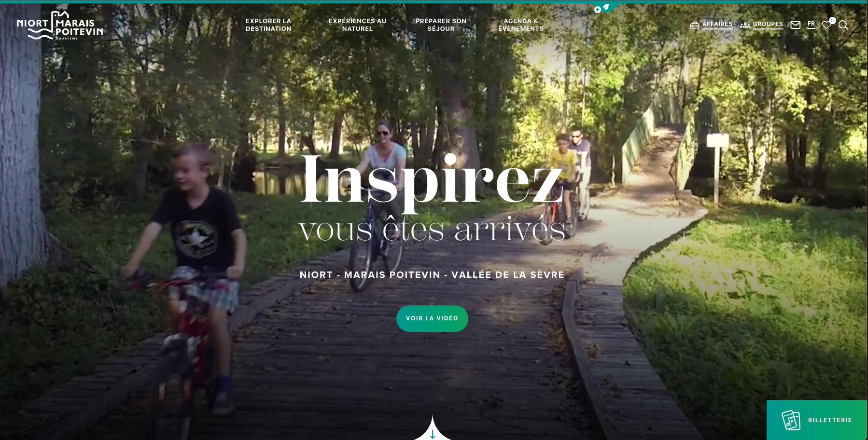The image size is (868, 440).
Task: Click the Billetterie button label
Action: [x=830, y=420]
